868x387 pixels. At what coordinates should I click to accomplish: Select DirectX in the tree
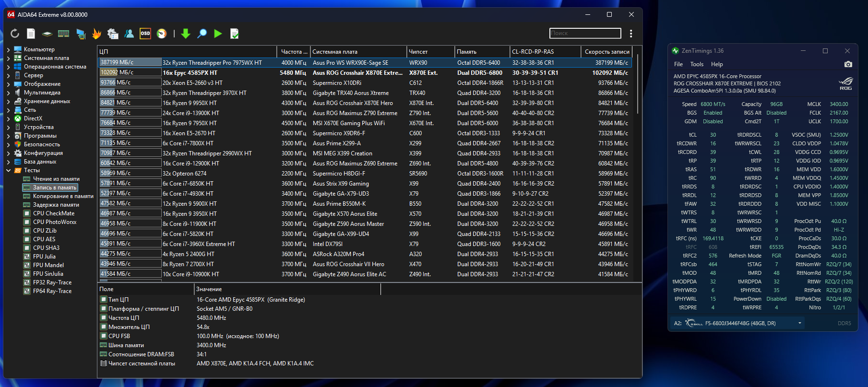(33, 118)
